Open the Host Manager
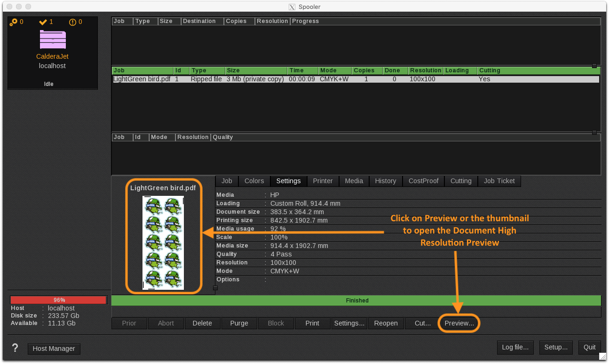 point(54,349)
